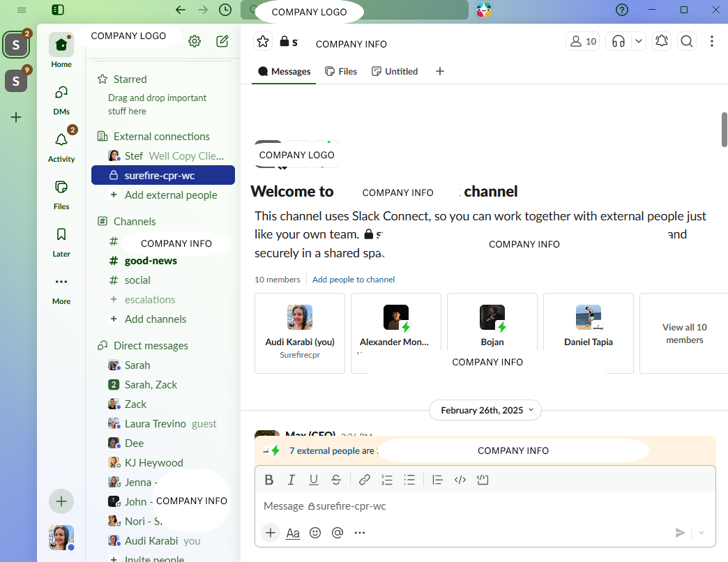This screenshot has width=728, height=562.
Task: Star this channel with the star icon
Action: [263, 41]
